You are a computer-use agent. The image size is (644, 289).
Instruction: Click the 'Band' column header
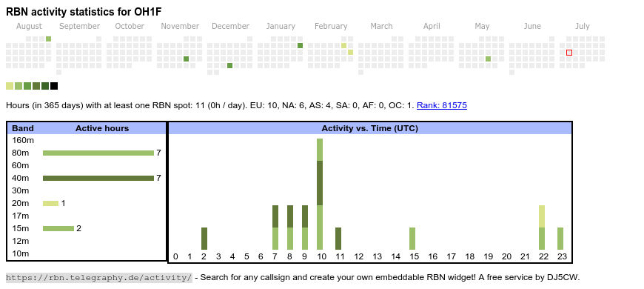coord(23,128)
